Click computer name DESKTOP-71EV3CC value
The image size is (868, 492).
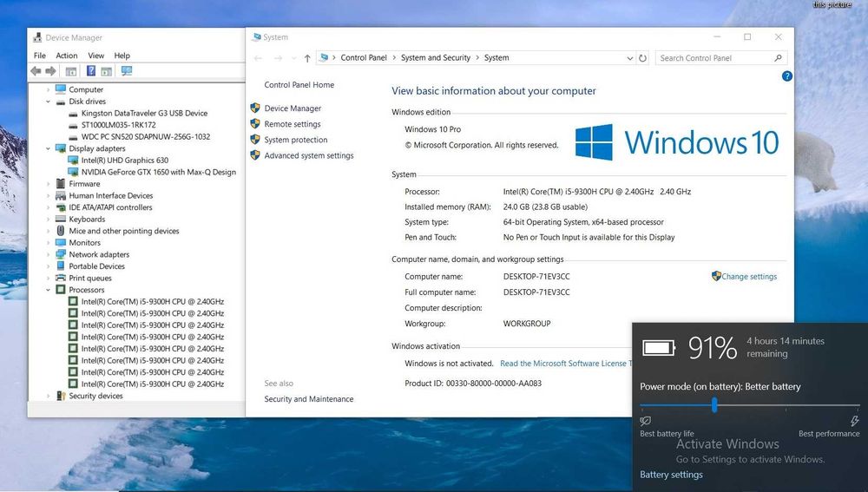[x=536, y=276]
